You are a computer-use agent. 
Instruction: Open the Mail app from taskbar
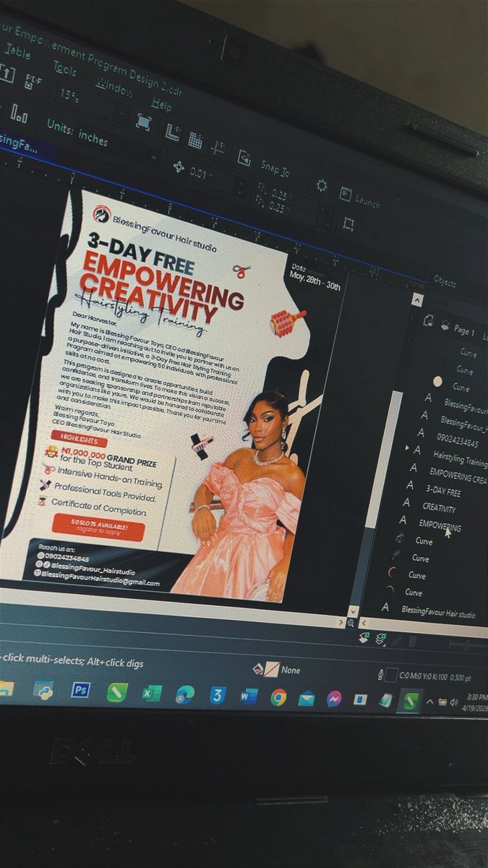tap(307, 699)
